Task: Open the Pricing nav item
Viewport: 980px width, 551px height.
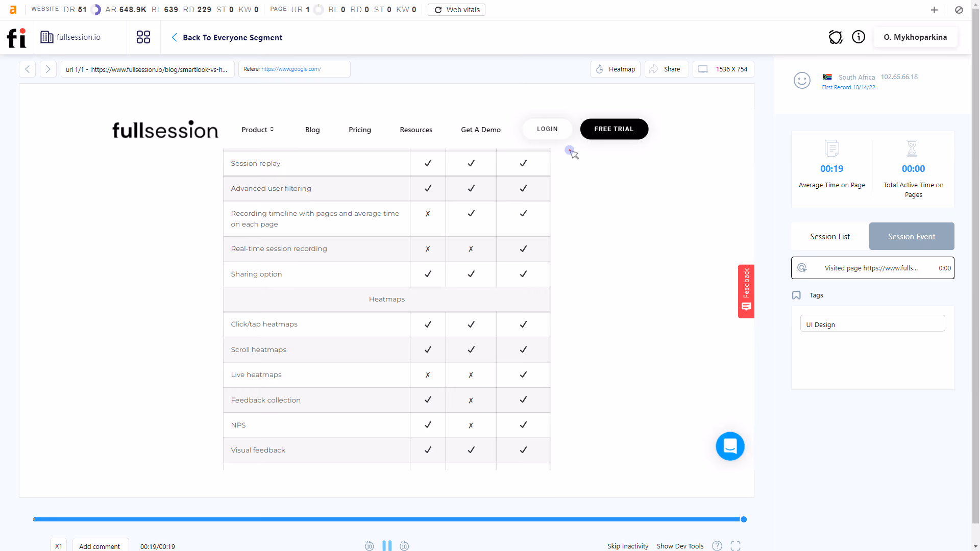Action: [360, 130]
